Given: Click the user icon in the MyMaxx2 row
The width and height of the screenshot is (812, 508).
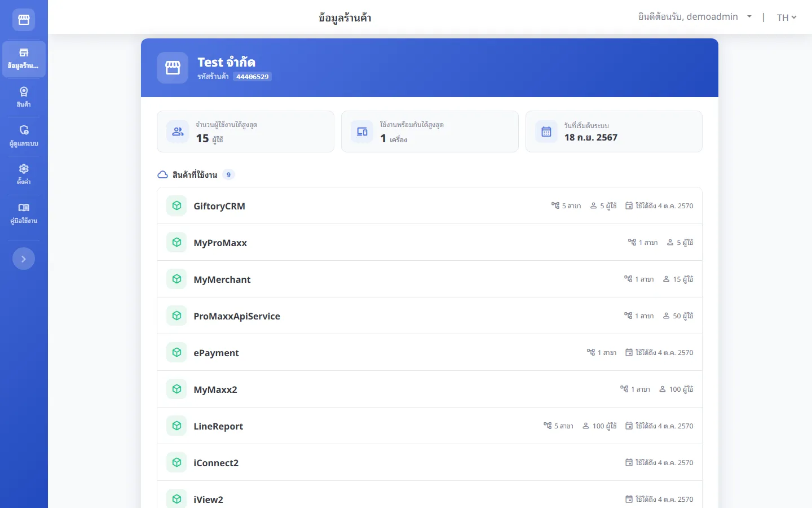Looking at the screenshot, I should pos(663,389).
